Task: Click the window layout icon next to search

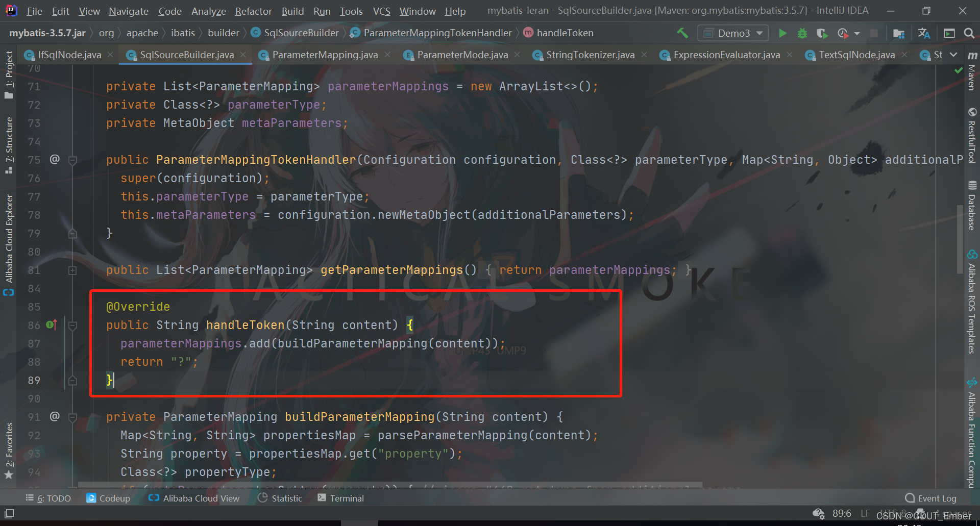Action: click(x=949, y=33)
